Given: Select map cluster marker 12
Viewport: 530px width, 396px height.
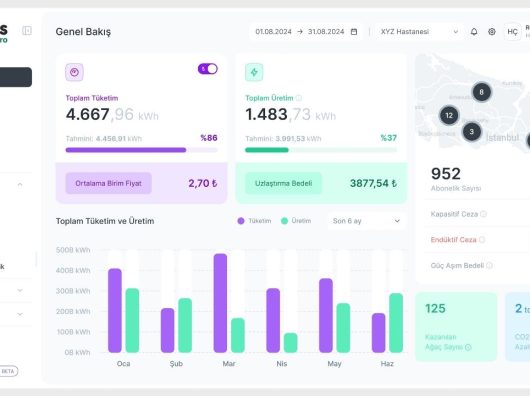Looking at the screenshot, I should (449, 116).
